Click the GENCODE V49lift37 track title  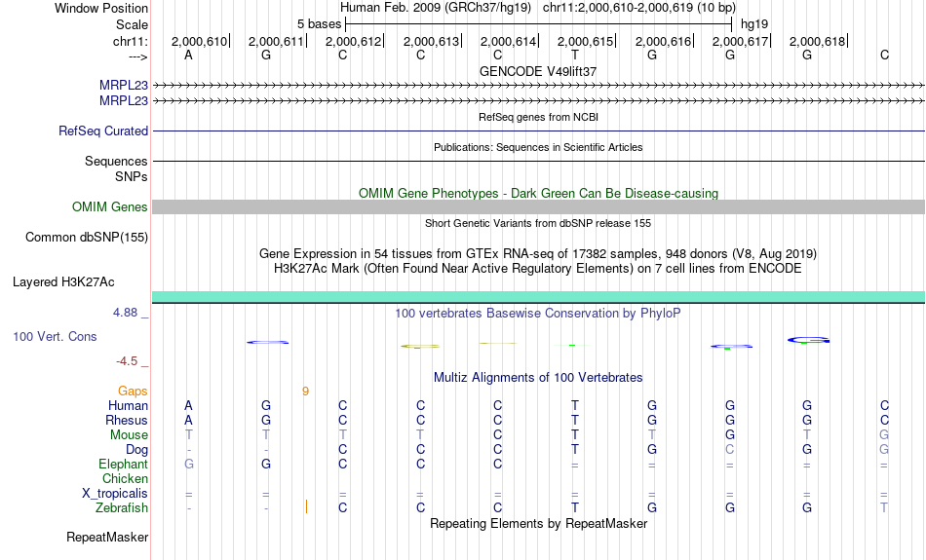[538, 71]
